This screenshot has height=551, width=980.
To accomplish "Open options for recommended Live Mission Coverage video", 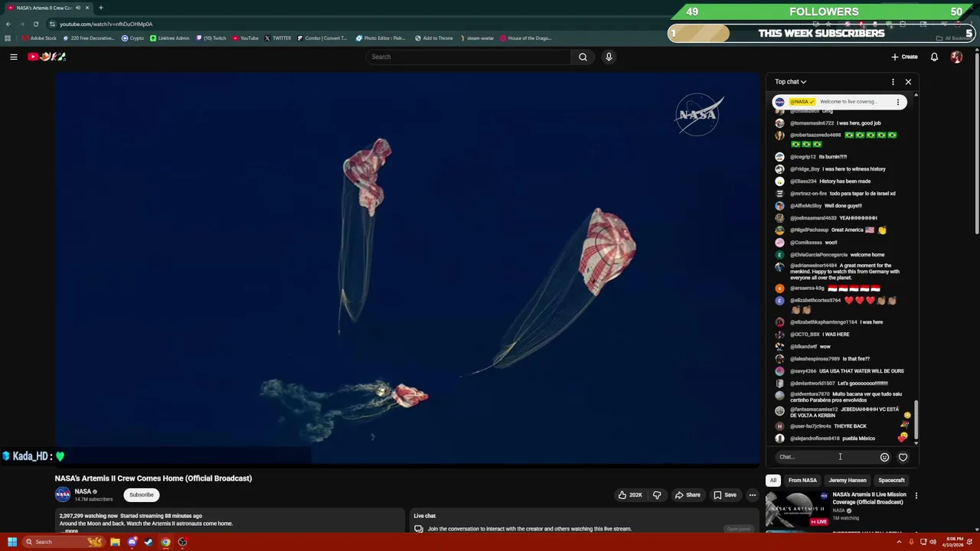I will [916, 495].
